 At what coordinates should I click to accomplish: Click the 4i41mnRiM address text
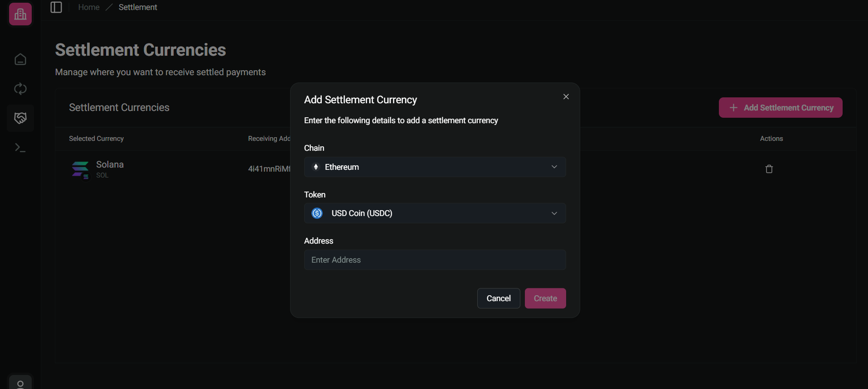click(269, 169)
